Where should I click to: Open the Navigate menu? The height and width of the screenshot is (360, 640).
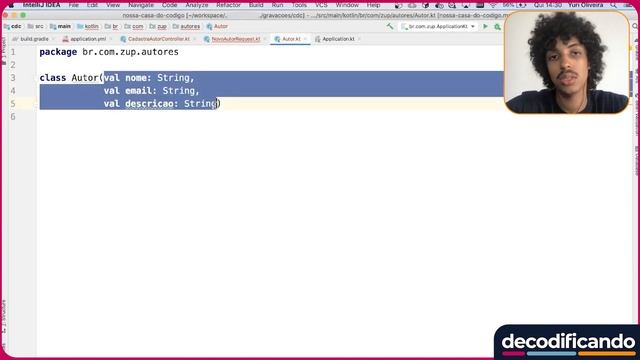(141, 5)
